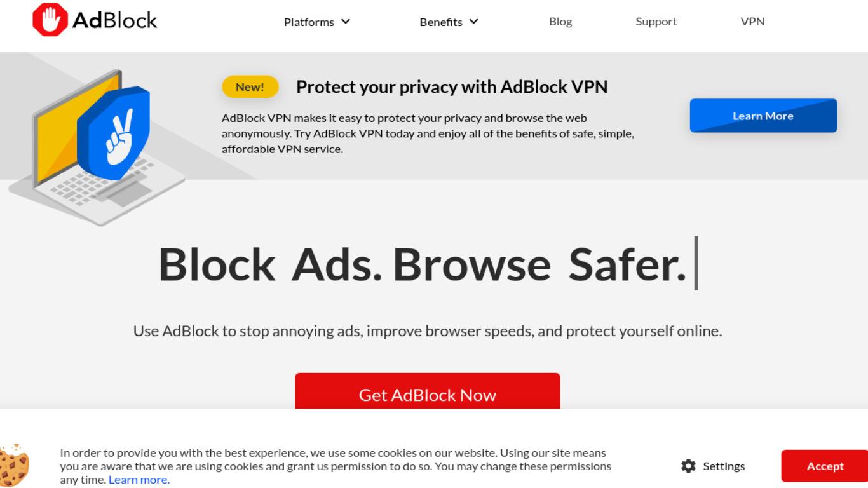The image size is (868, 488).
Task: Open the Support page
Action: [656, 22]
